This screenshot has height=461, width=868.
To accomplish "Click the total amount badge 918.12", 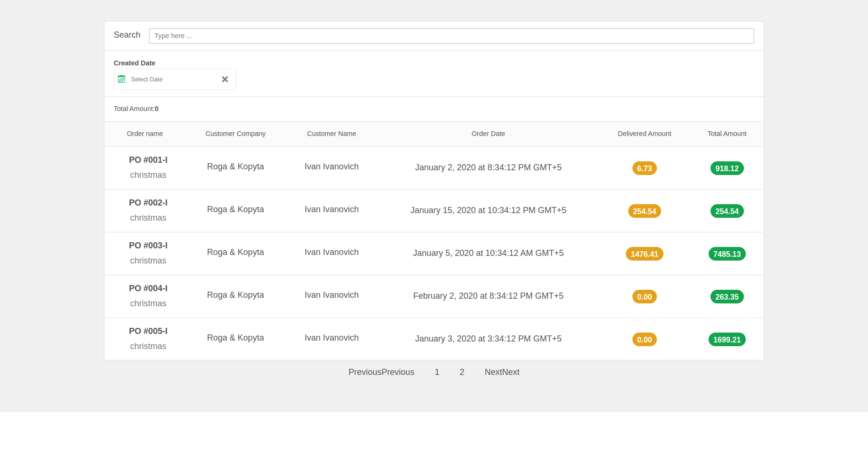I will (727, 168).
